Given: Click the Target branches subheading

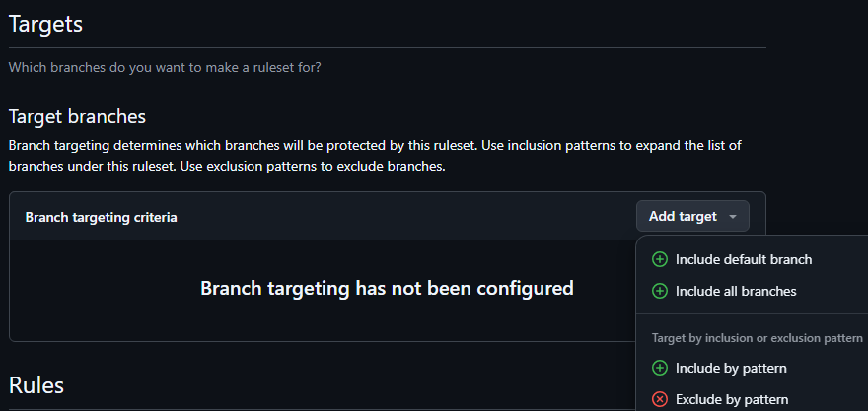Looking at the screenshot, I should pyautogui.click(x=78, y=116).
